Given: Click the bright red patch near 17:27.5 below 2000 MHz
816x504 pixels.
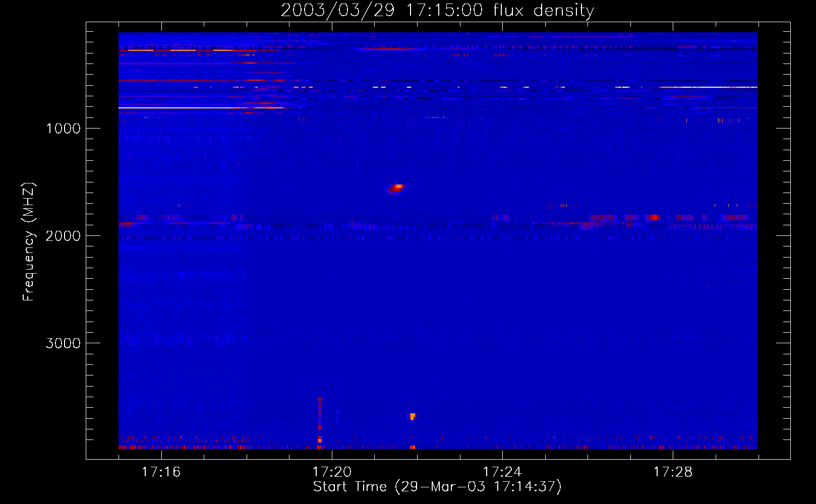Looking at the screenshot, I should pos(654,217).
